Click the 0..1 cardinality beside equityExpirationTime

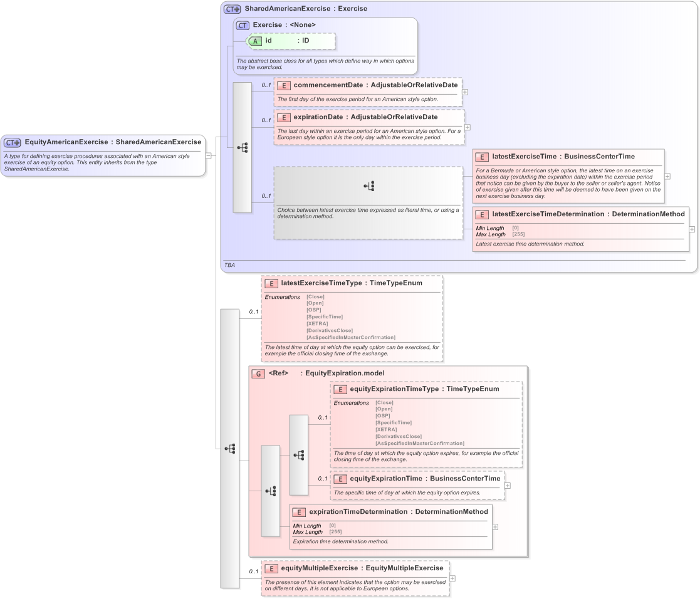click(x=322, y=479)
